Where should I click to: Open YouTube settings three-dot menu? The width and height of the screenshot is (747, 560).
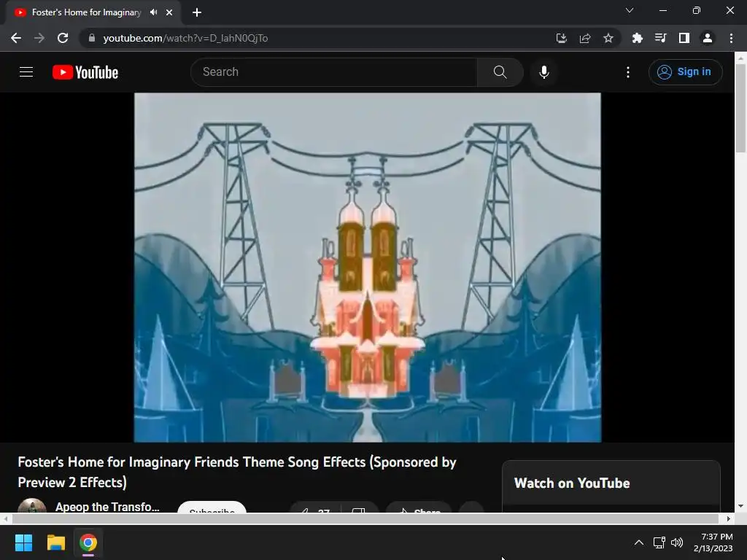coord(628,72)
